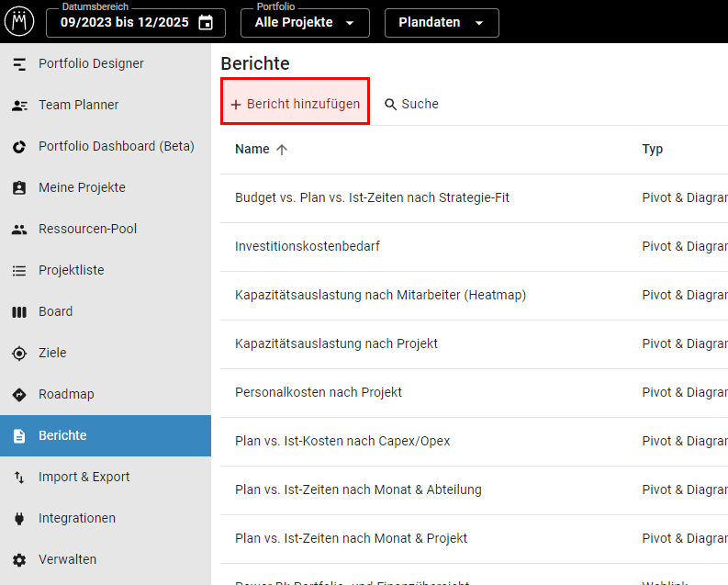Open Integrationen
Image resolution: width=728 pixels, height=585 pixels.
(x=106, y=518)
